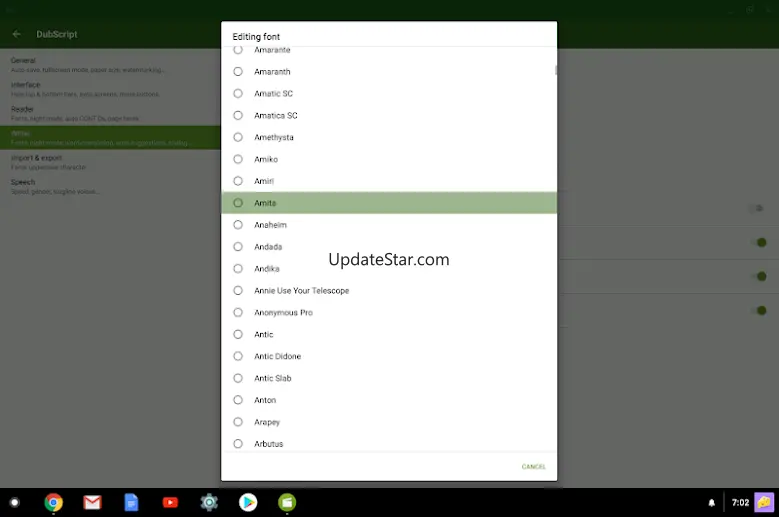This screenshot has height=517, width=779.
Task: Select Annie Use Your Telescope font
Action: [x=238, y=291]
